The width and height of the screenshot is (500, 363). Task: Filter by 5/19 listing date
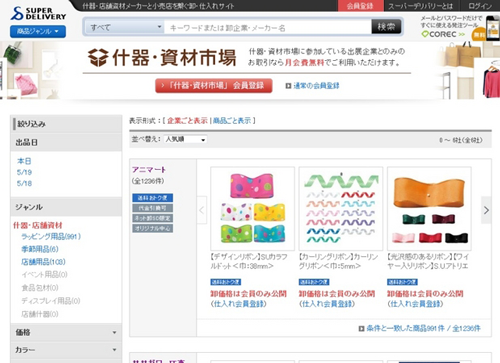pos(24,172)
